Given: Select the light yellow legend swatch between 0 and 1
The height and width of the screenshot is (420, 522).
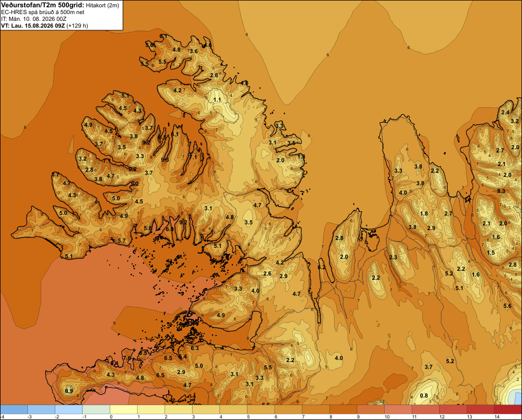Looking at the screenshot, I should click(124, 410).
